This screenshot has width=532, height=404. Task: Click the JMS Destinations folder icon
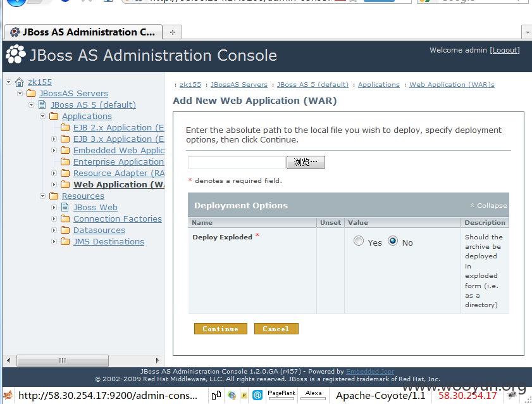point(65,241)
